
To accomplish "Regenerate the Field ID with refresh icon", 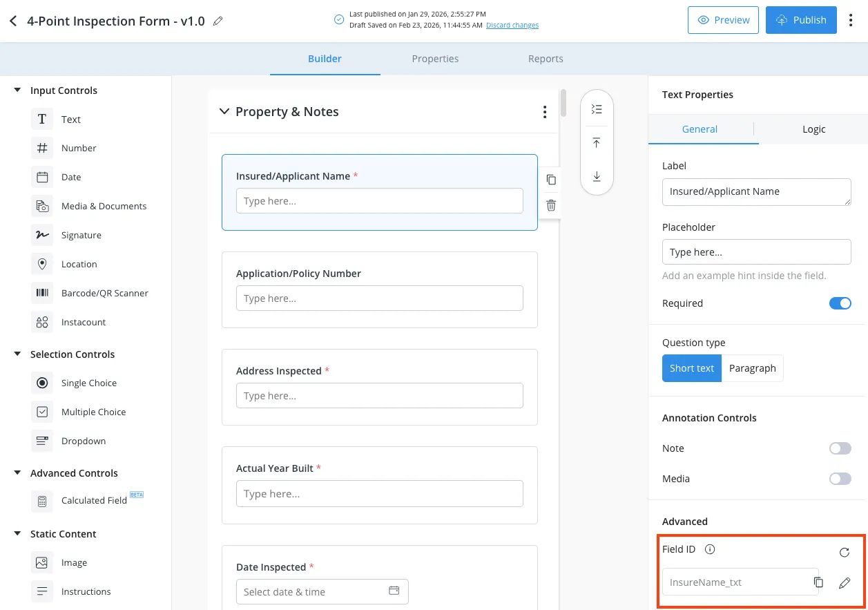I will click(844, 552).
